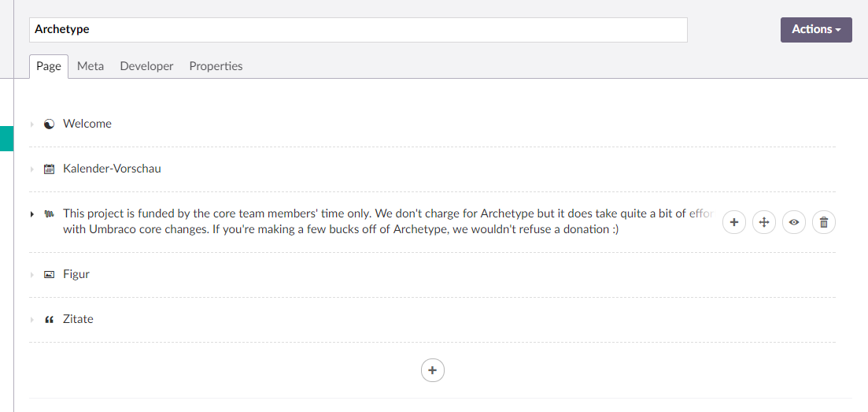868x412 pixels.
Task: Click the move handle on donation row
Action: 764,222
